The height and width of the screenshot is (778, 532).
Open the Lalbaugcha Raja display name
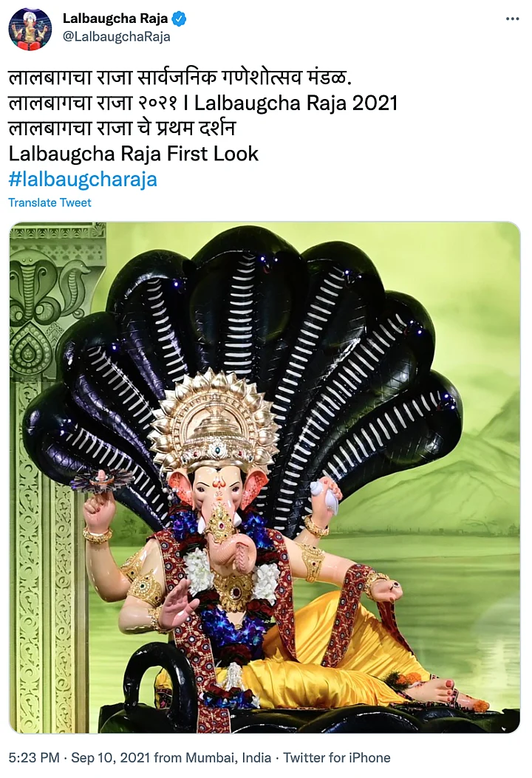coord(115,19)
